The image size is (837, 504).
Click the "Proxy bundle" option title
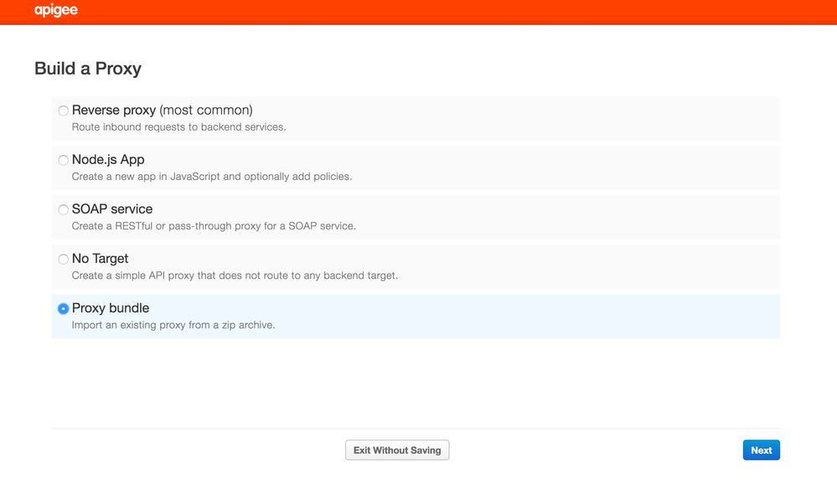(x=111, y=308)
